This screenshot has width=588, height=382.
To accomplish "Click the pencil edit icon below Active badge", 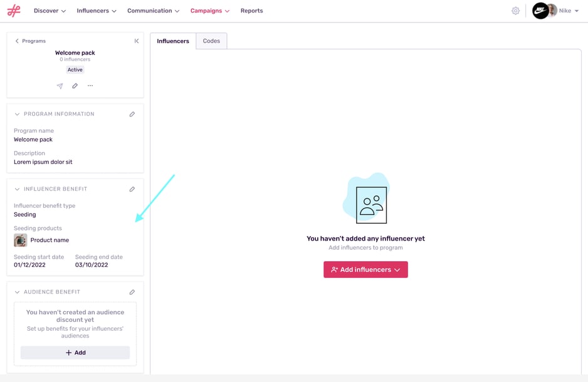I will click(75, 85).
